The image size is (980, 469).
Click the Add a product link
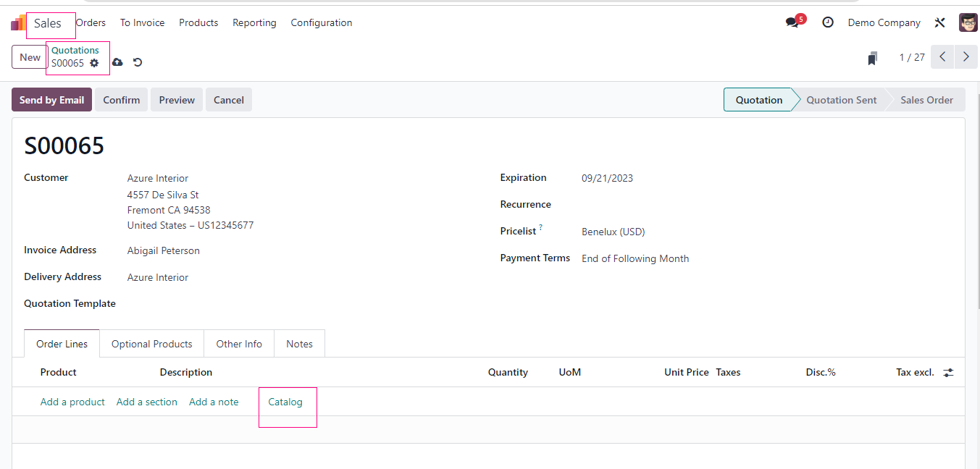pyautogui.click(x=72, y=402)
